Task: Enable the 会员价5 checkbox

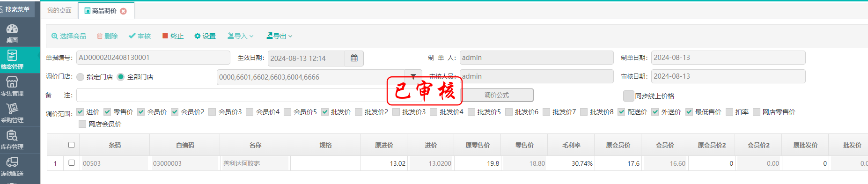Action: coord(287,112)
